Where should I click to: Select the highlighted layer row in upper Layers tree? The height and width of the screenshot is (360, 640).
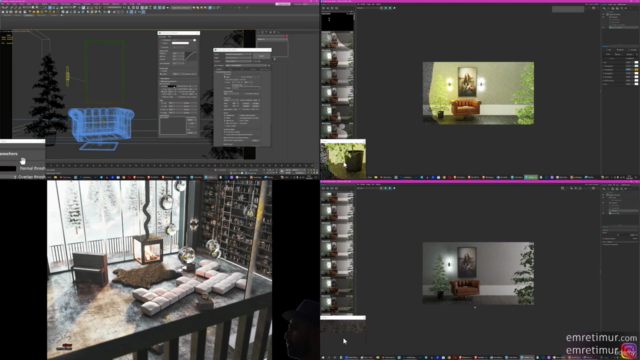[x=623, y=27]
